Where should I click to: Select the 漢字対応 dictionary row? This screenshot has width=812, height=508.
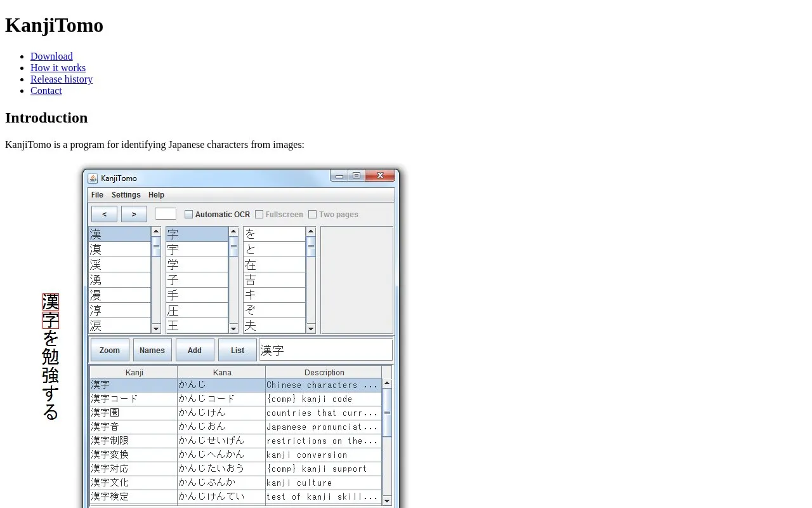click(x=235, y=469)
